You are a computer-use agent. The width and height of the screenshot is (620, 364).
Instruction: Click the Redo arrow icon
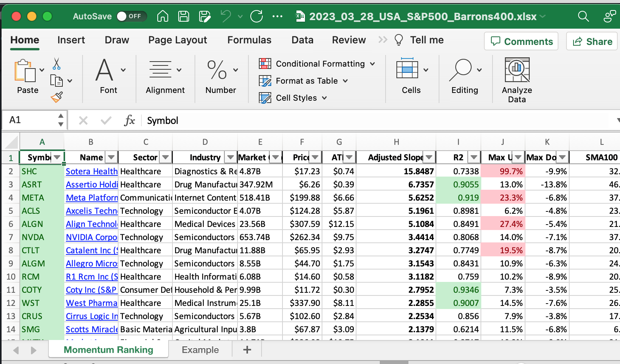point(256,16)
